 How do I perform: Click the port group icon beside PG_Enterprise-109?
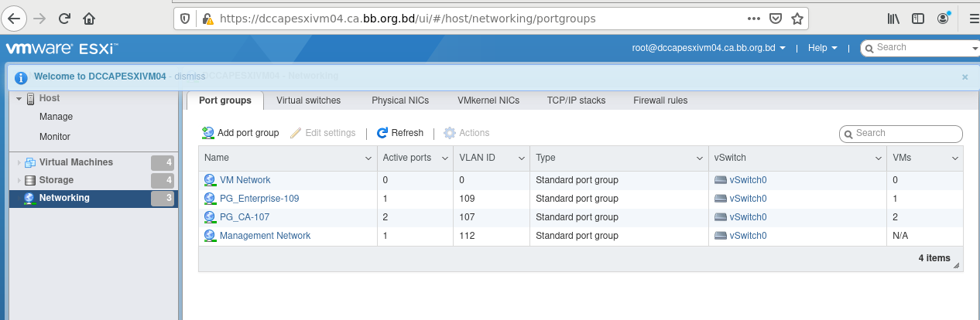[x=210, y=199]
